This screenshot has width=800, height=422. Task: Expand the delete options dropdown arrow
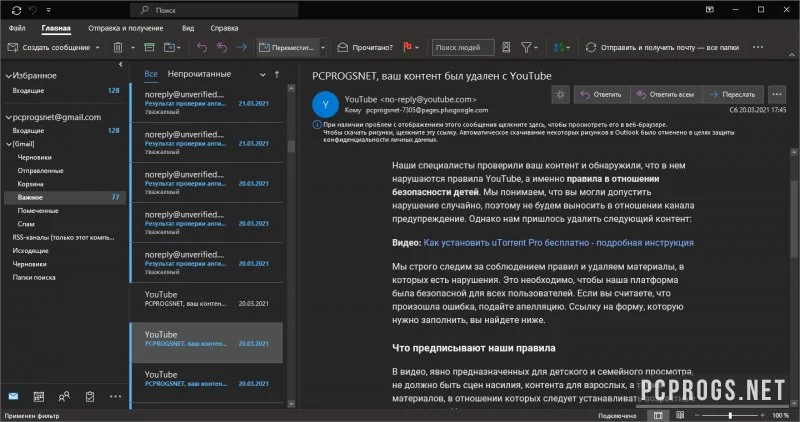tap(133, 47)
